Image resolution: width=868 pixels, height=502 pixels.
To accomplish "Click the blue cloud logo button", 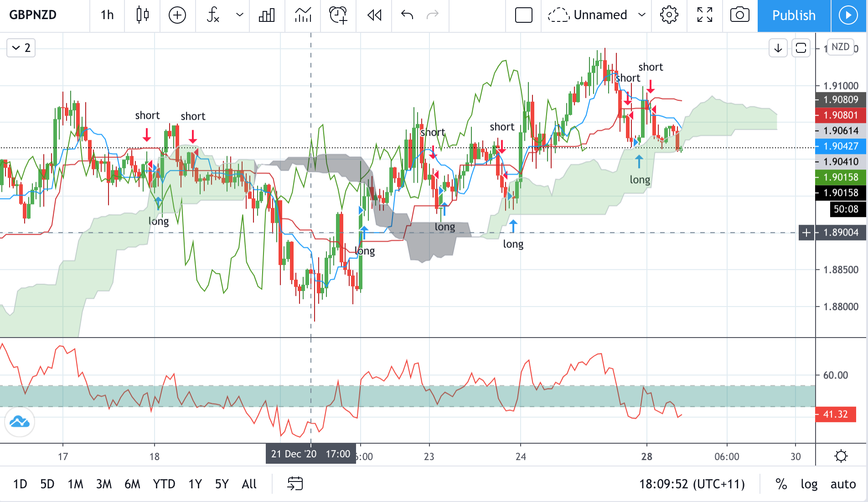I will coord(20,422).
